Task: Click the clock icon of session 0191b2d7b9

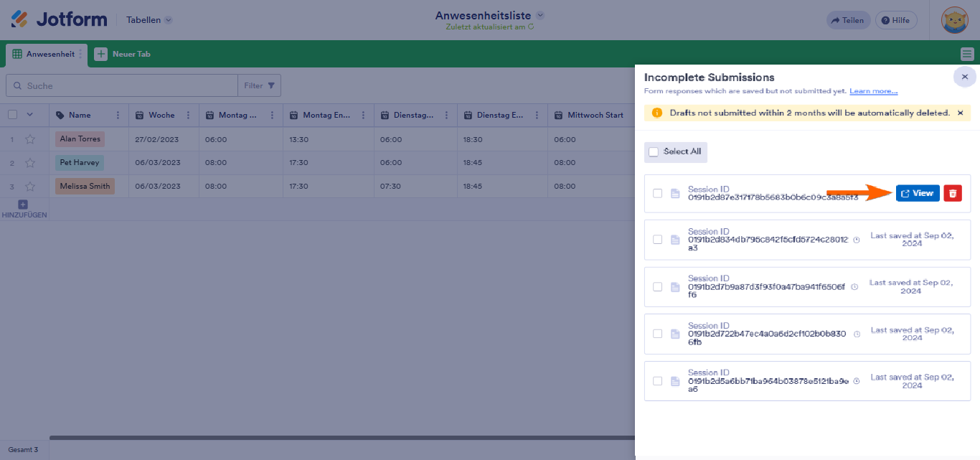Action: pyautogui.click(x=854, y=287)
